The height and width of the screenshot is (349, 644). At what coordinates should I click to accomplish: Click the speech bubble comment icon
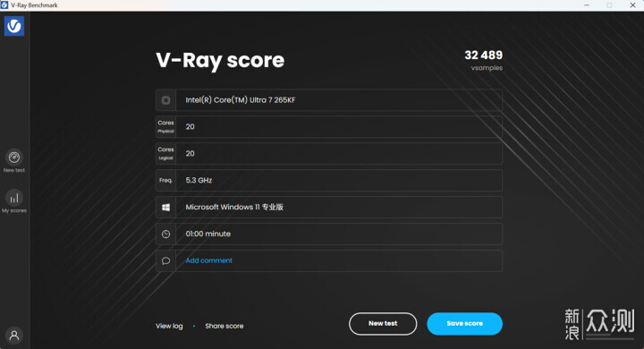click(166, 260)
